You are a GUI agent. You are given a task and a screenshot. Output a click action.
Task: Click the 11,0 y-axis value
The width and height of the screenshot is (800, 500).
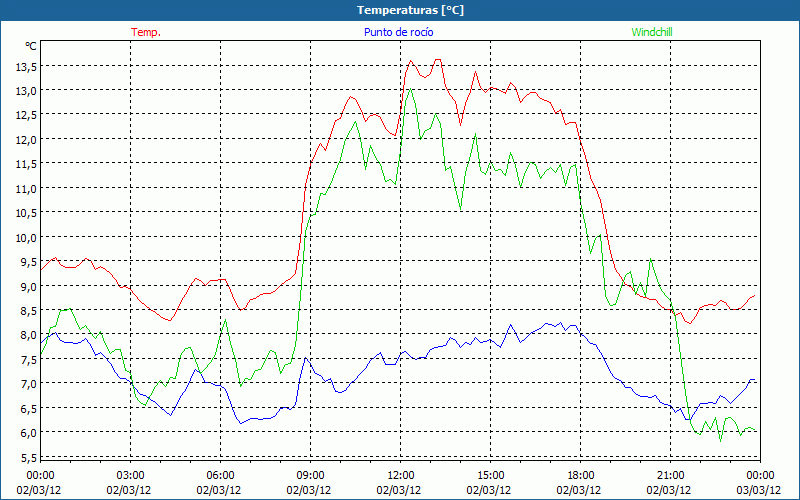pos(24,189)
